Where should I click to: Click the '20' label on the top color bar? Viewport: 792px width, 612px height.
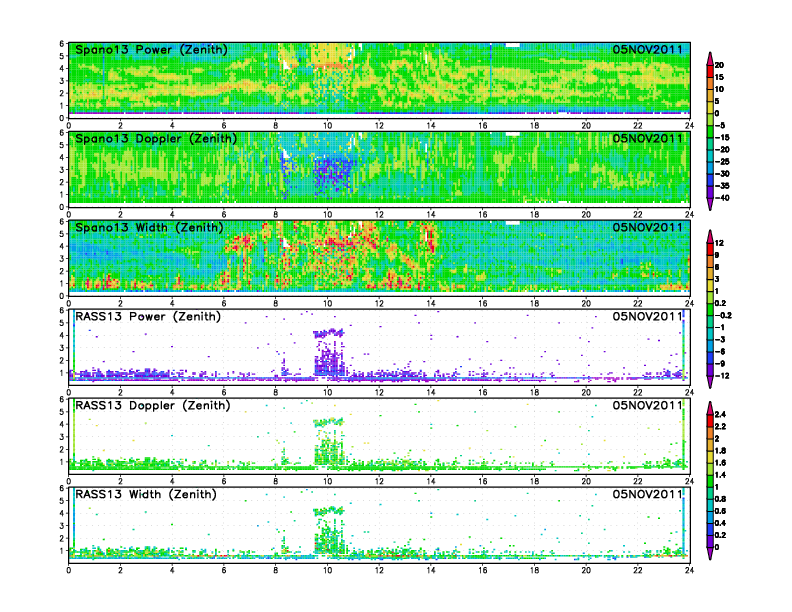[719, 65]
